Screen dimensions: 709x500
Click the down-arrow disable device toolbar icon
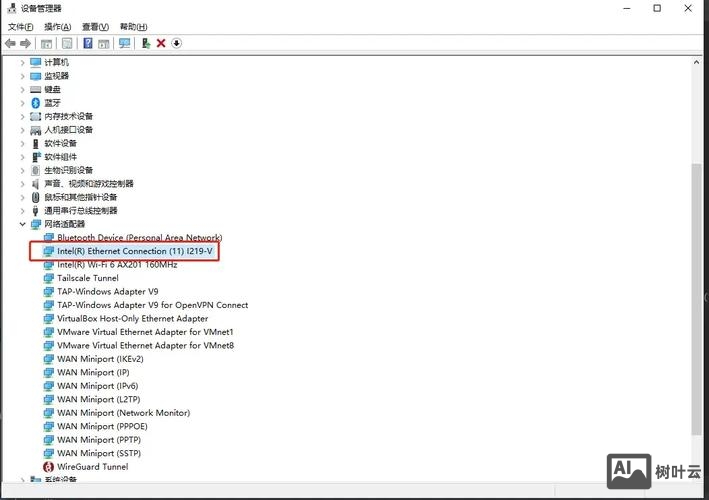click(x=176, y=43)
